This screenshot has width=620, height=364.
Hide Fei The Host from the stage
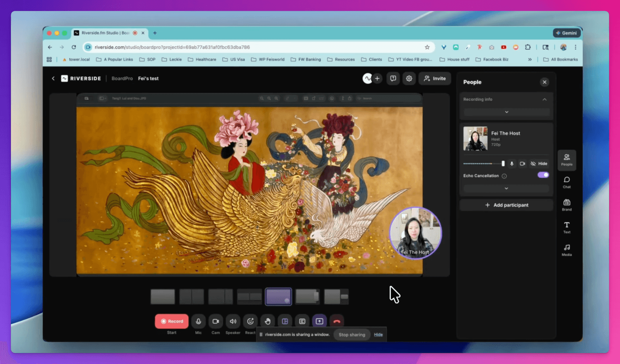click(539, 163)
